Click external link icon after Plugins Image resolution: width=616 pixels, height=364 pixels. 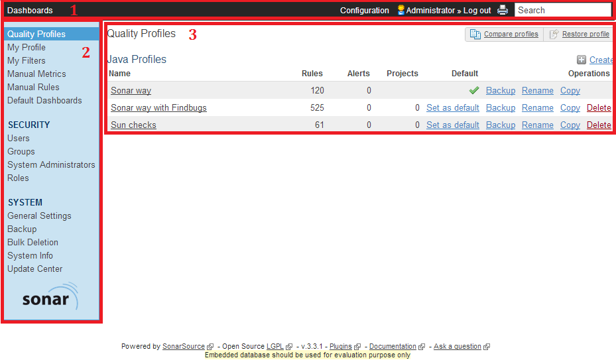point(357,347)
